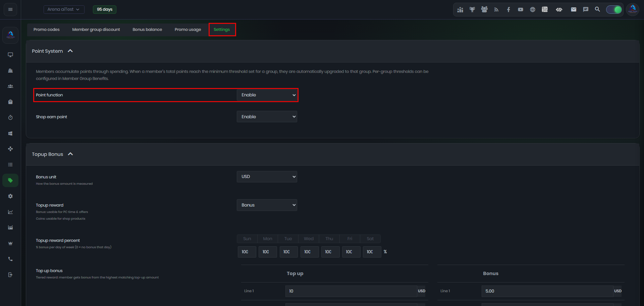644x306 pixels.
Task: Open the area chart icon in sidebar
Action: point(10,227)
